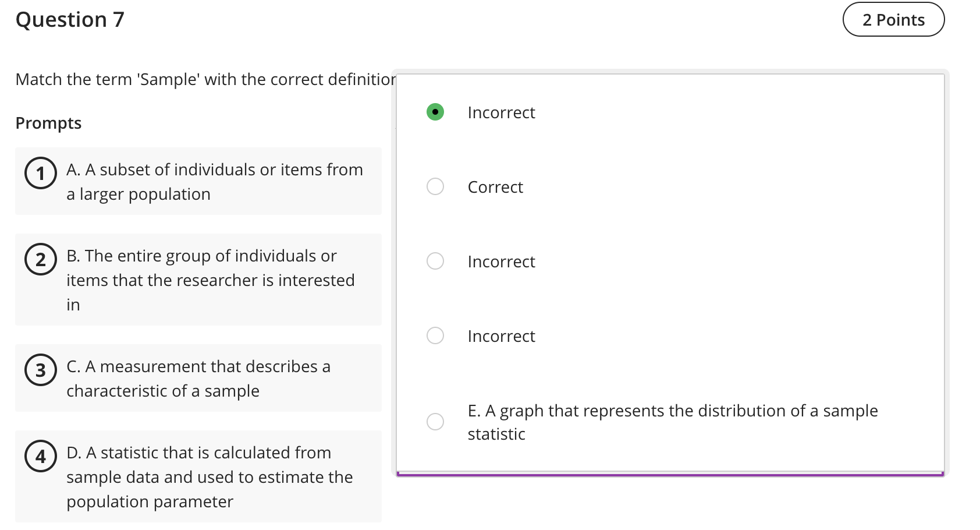
Task: Click the numbered circle 2 icon
Action: coord(40,259)
